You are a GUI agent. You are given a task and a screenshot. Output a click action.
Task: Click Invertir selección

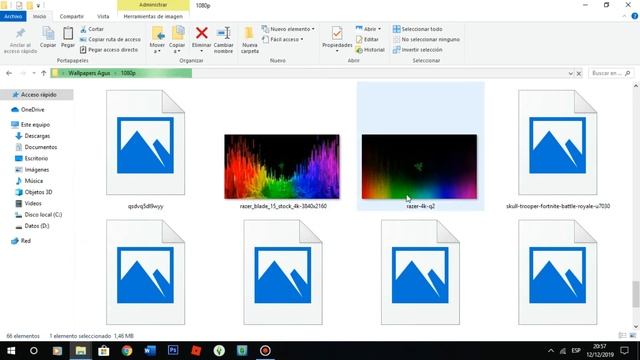[418, 49]
